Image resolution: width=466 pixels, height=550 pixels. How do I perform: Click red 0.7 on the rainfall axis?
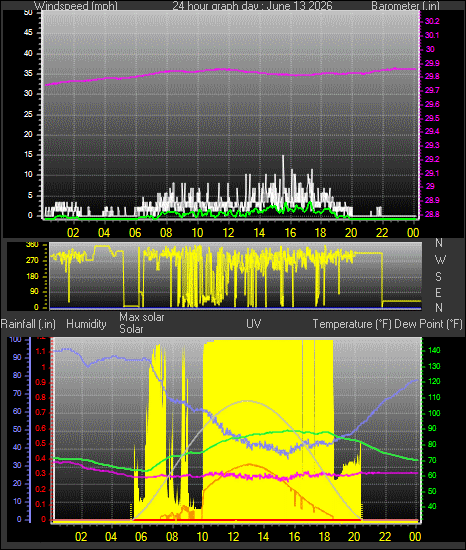41,412
